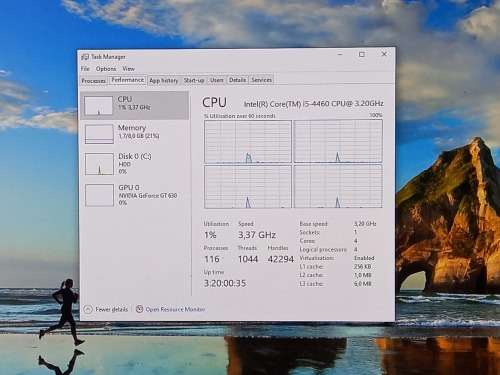Maximize the Task Manager window
This screenshot has width=500, height=375.
click(x=362, y=54)
